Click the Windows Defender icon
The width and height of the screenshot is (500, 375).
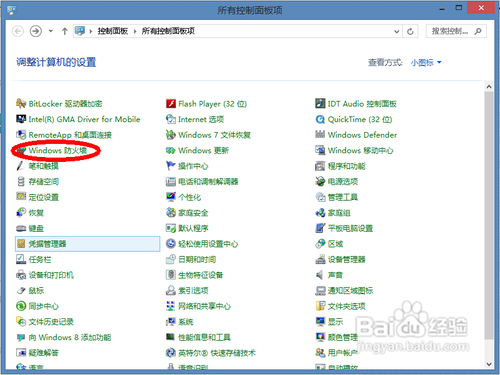point(320,135)
